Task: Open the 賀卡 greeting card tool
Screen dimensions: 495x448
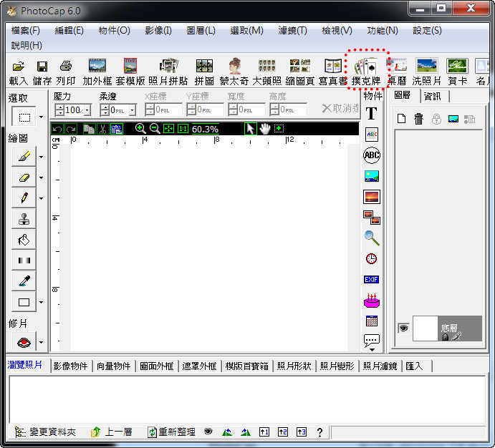Action: pyautogui.click(x=457, y=72)
